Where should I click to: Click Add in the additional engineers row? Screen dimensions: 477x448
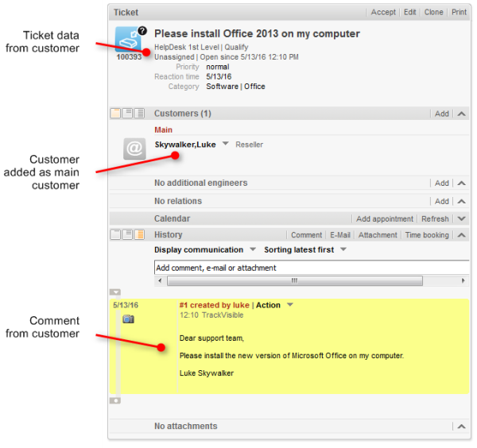[x=442, y=183]
